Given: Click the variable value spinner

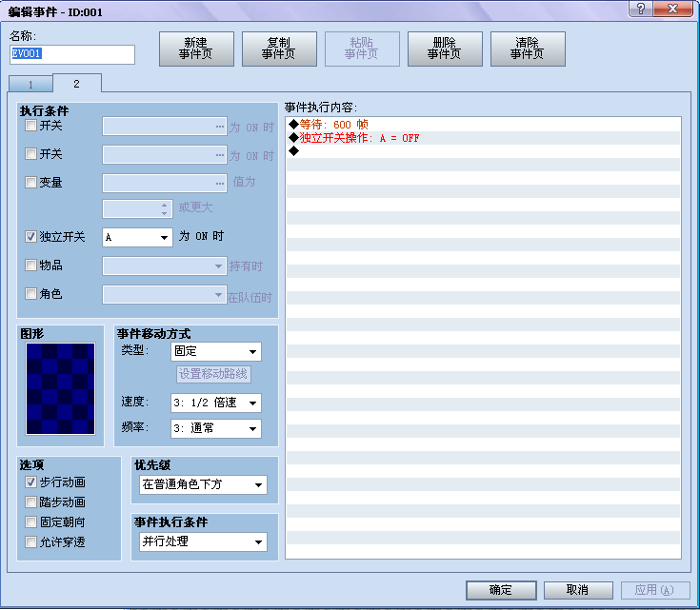Looking at the screenshot, I should pyautogui.click(x=137, y=208).
